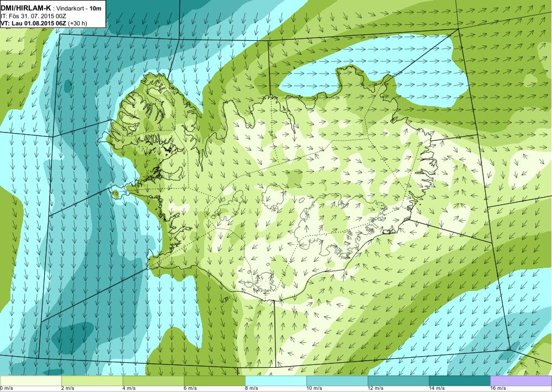The width and height of the screenshot is (552, 392).
Task: Select the 4–6 m/s green legend swatch
Action: [153, 381]
